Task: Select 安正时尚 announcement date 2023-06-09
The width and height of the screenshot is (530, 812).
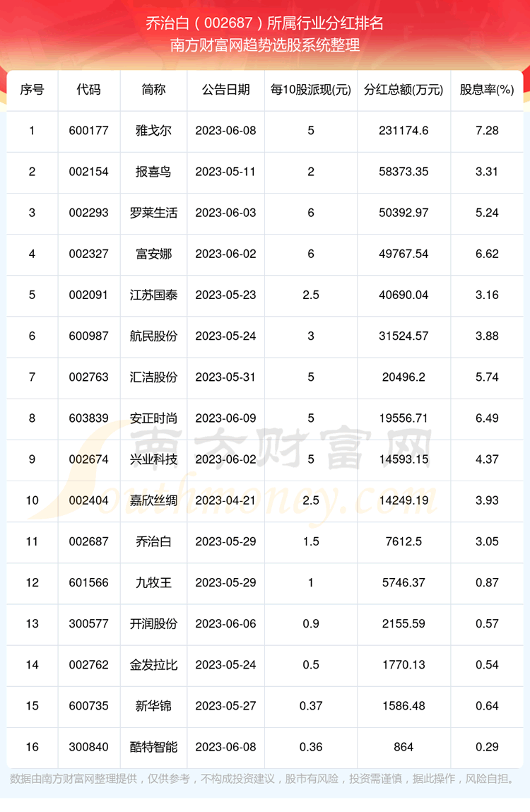Action: click(225, 418)
